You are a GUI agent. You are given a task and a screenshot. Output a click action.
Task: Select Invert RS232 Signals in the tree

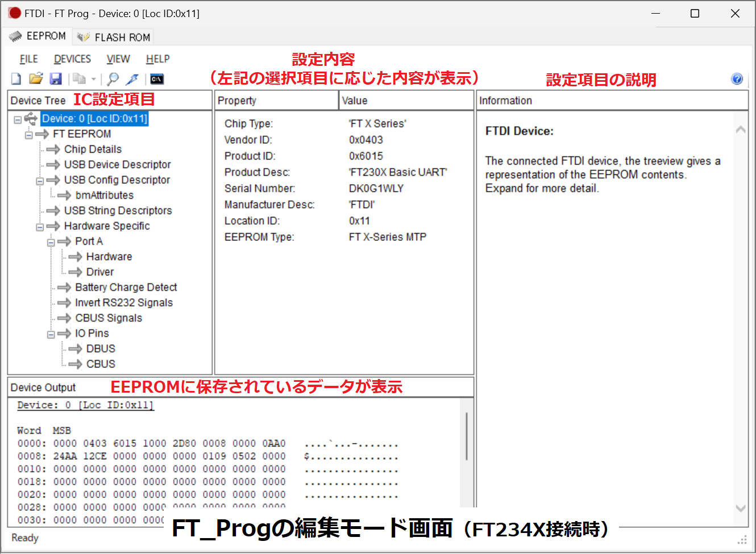click(x=123, y=302)
